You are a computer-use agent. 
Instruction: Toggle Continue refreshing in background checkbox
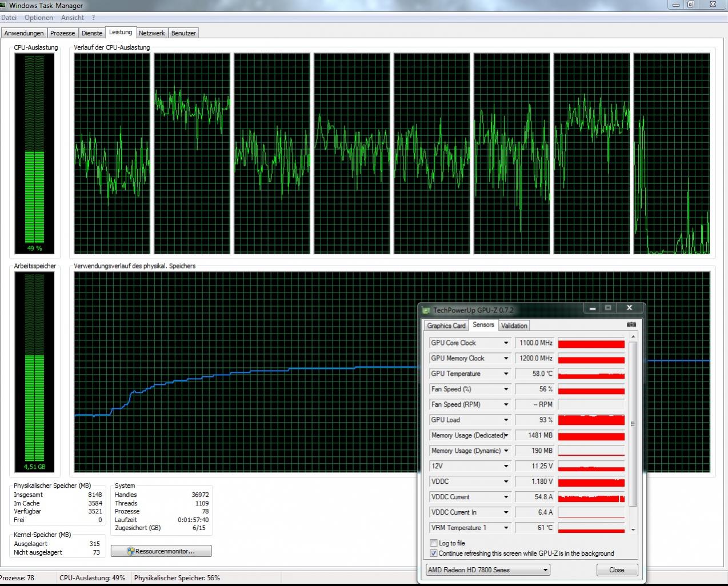[x=433, y=553]
